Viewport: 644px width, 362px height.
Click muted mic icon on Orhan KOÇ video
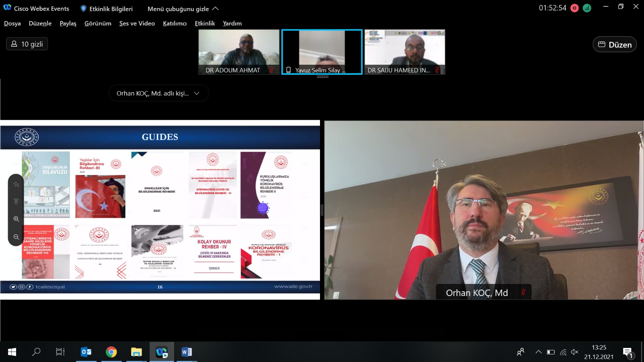pos(523,292)
